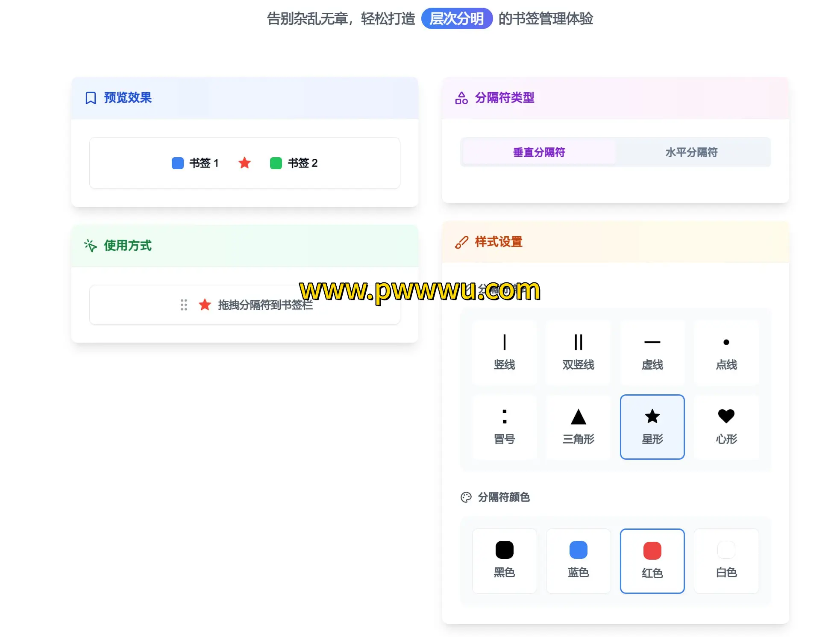840x637 pixels.
Task: Choose the 心形 heart separator shape
Action: (x=726, y=427)
